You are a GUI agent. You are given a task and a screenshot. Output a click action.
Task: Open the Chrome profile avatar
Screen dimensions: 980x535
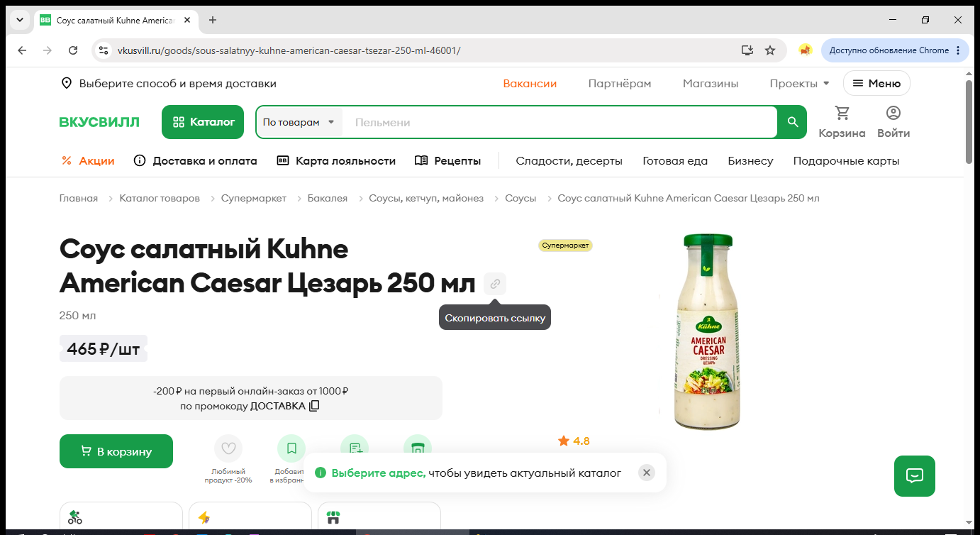[x=805, y=50]
